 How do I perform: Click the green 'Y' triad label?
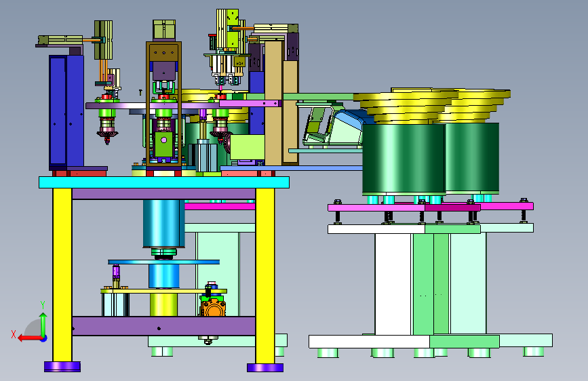click(43, 305)
